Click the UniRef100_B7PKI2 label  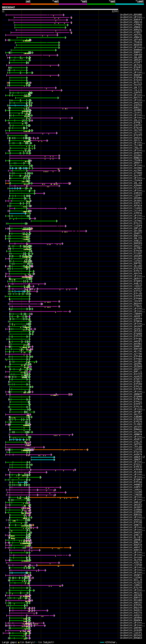(x=131, y=70)
